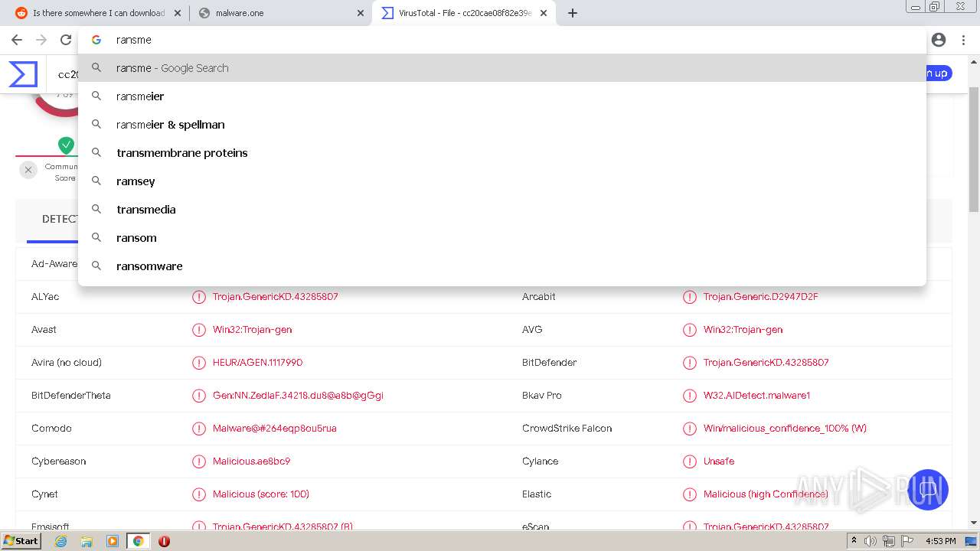Viewport: 980px width, 551px height.
Task: Click BitDefender alert icon
Action: (690, 363)
